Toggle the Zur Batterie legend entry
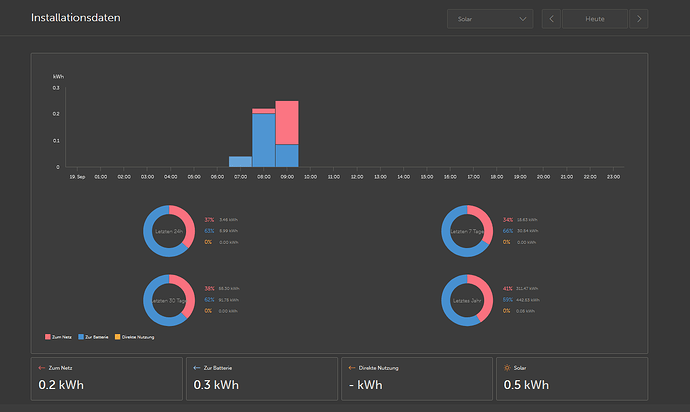The image size is (690, 412). click(x=93, y=337)
